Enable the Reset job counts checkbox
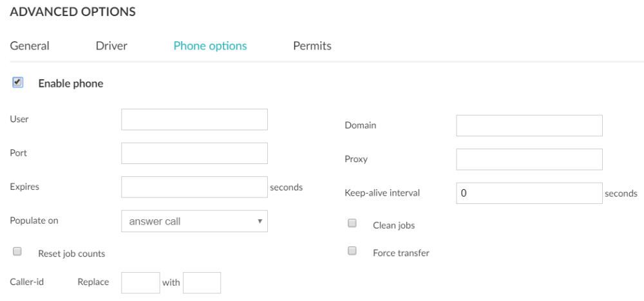 pos(17,252)
